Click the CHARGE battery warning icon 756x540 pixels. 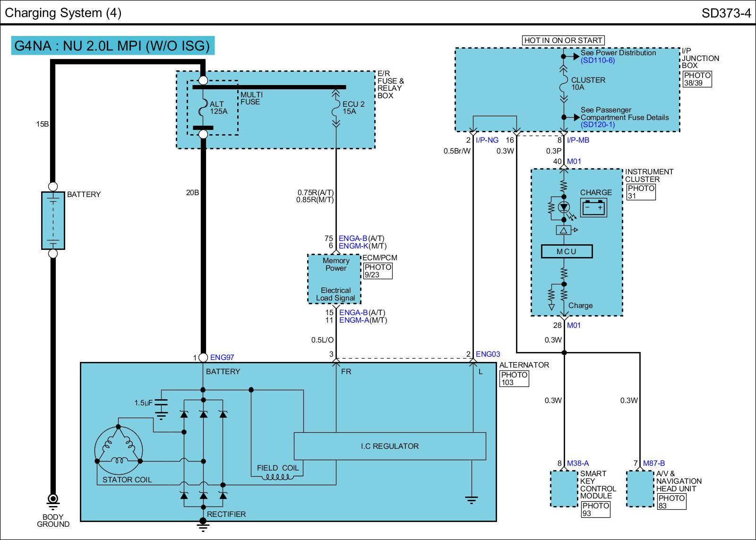point(594,208)
